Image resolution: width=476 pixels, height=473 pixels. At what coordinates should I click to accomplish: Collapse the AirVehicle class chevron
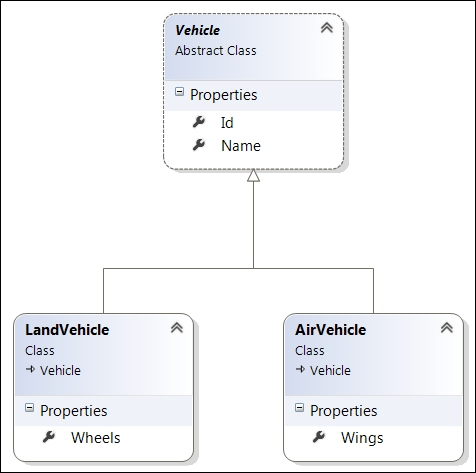coord(447,328)
